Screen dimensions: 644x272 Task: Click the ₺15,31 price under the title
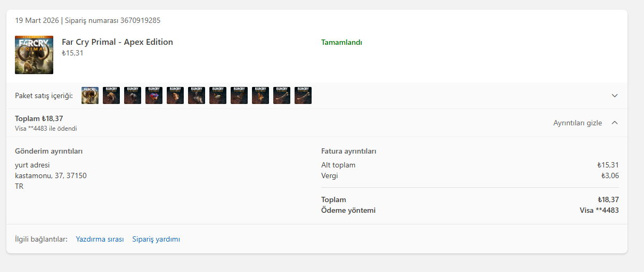pyautogui.click(x=72, y=53)
